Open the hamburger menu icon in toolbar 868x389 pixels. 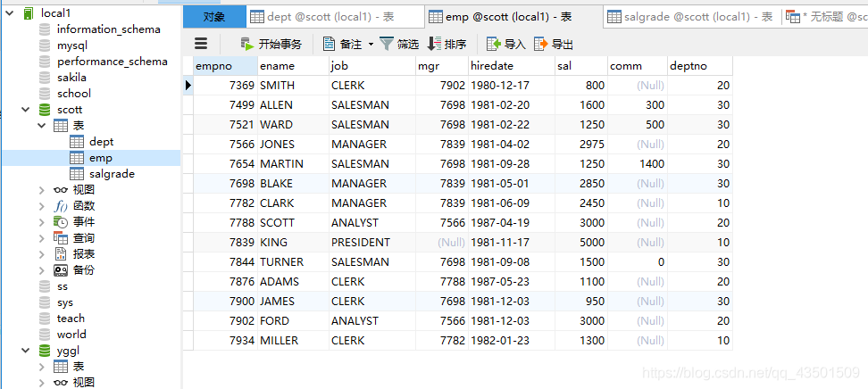pos(201,44)
